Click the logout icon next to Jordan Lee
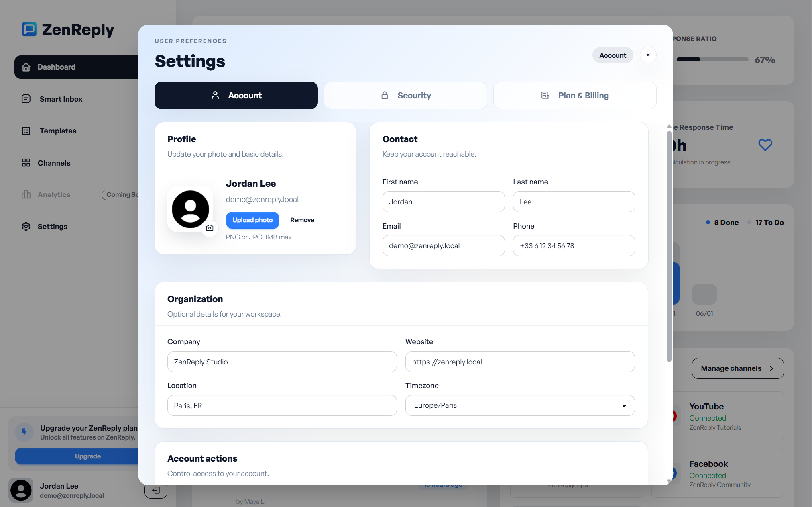Viewport: 812px width, 507px height. click(156, 490)
